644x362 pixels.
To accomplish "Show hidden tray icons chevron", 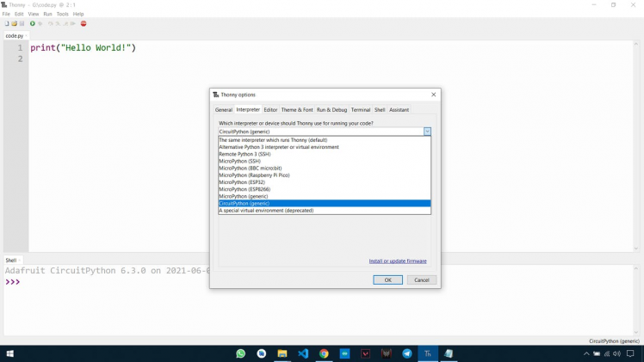I will pos(586,353).
